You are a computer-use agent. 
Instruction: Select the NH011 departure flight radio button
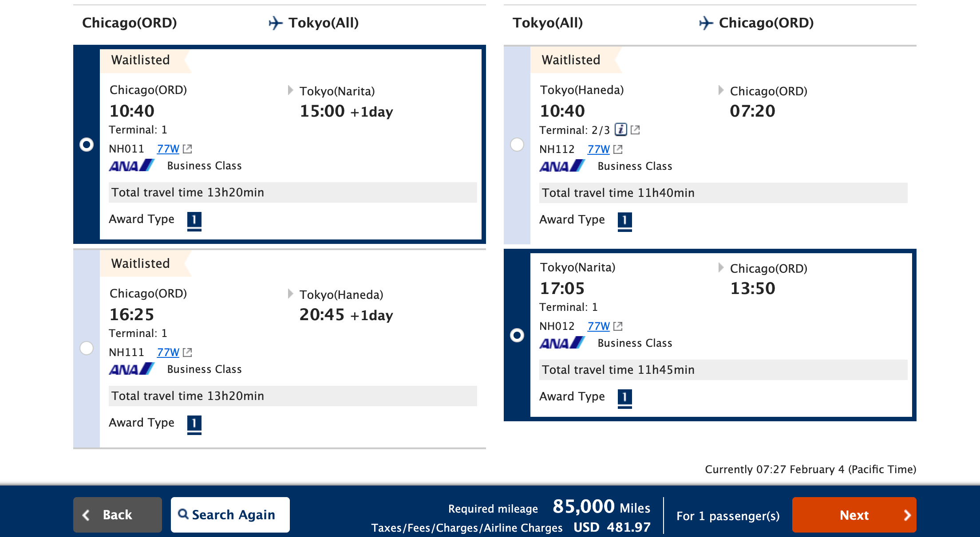(x=87, y=144)
